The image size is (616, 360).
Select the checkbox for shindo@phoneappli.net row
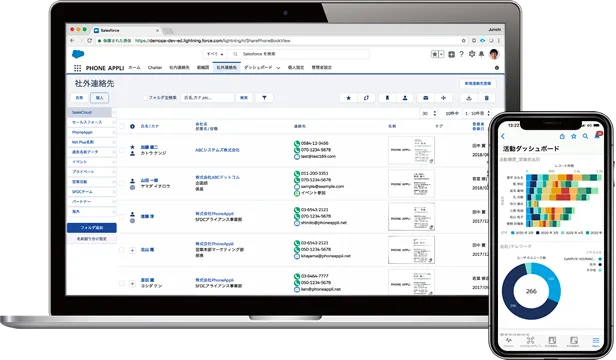122,217
